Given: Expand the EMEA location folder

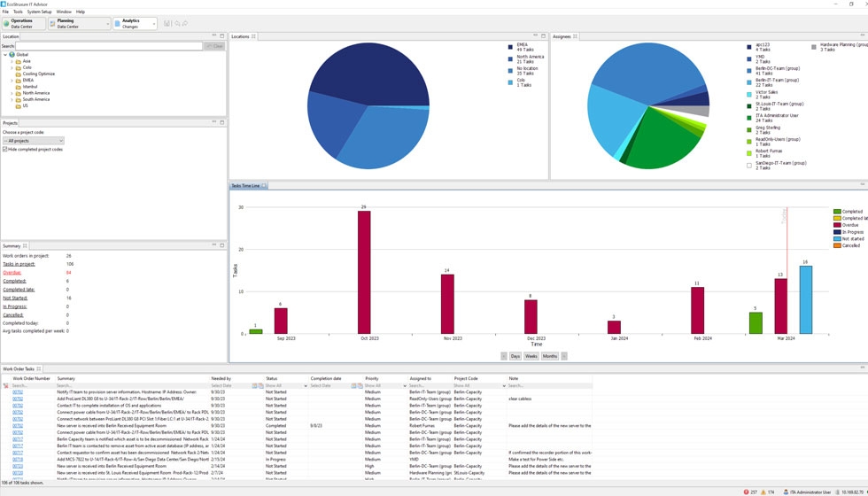Looking at the screenshot, I should click(12, 80).
